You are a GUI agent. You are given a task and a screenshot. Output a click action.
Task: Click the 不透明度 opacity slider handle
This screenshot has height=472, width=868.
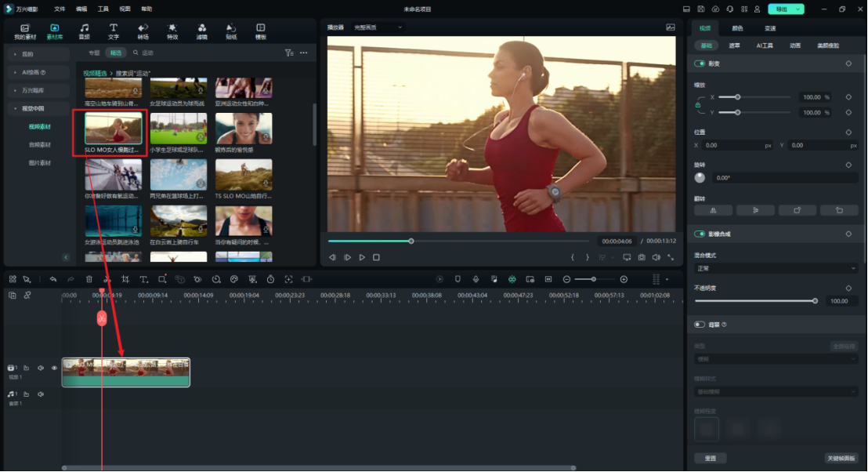click(x=815, y=300)
